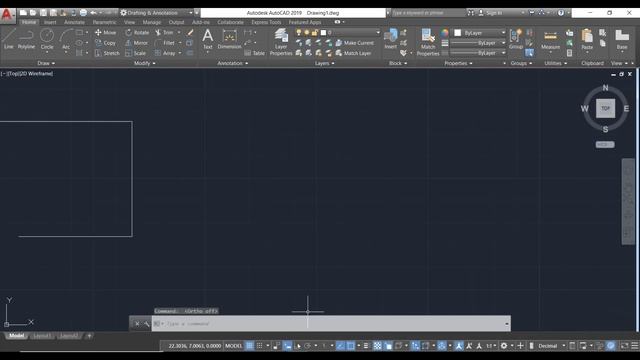
Task: Click the Customization menu icon in status bar
Action: point(635,346)
